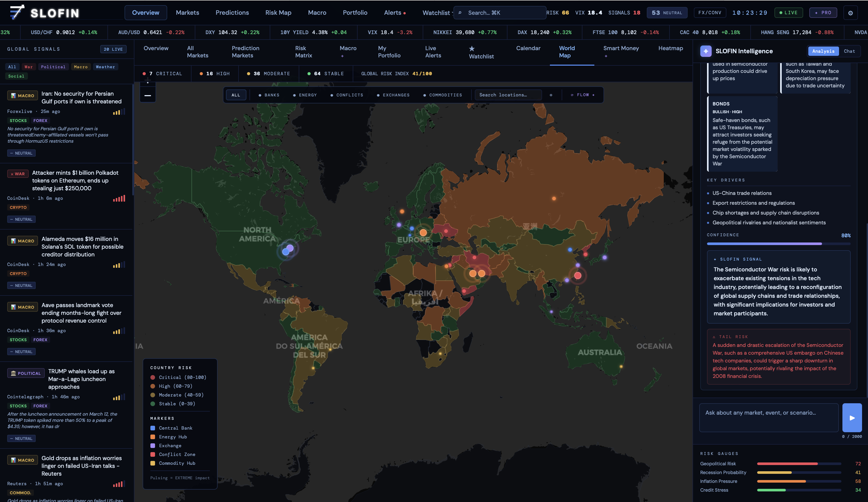Viewport: 868px width, 502px height.
Task: Switch intelligence panel to Chat
Action: point(849,51)
